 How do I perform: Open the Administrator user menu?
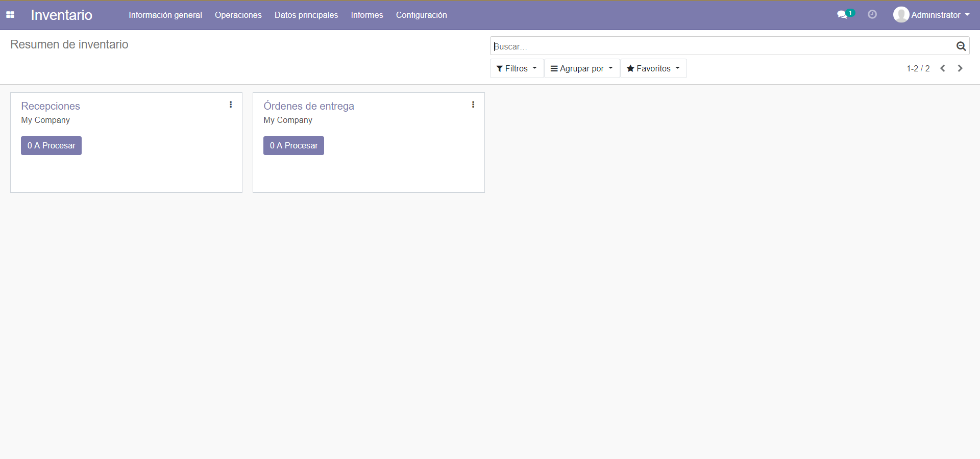tap(932, 15)
